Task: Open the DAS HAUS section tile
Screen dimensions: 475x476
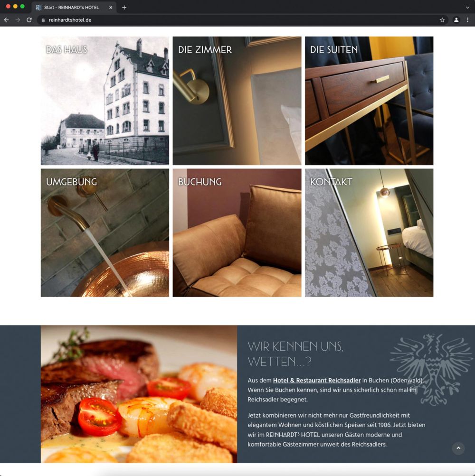Action: [104, 100]
